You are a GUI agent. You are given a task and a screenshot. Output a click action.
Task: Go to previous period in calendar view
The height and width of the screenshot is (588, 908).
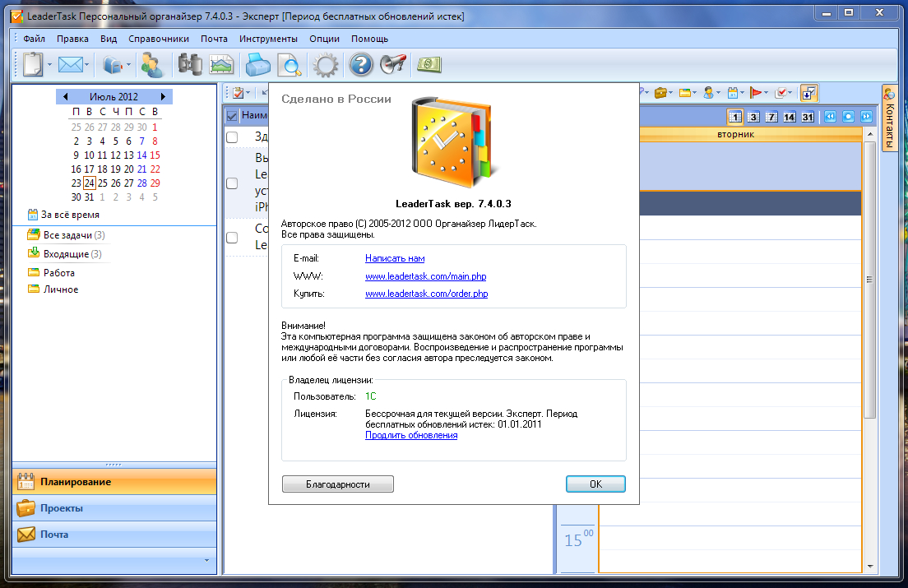point(830,116)
